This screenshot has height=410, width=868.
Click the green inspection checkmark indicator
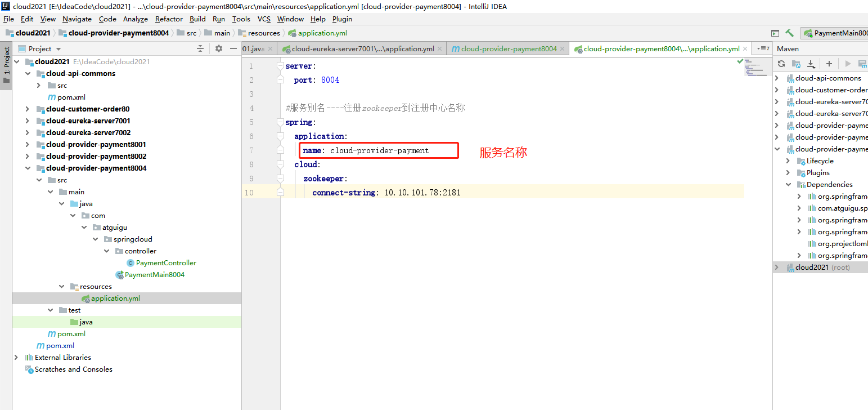point(740,61)
